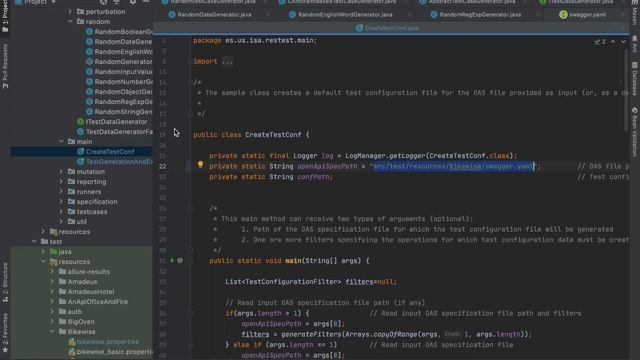Open RandomEnglishWordGenerator in project tree
Screen dimensions: 640x360
coord(119,51)
